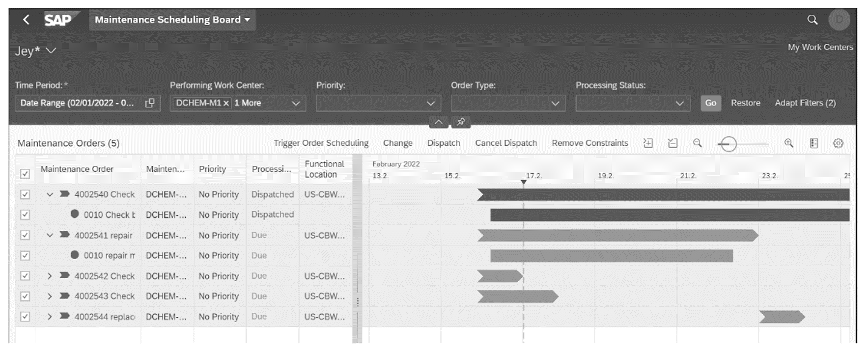Open the chart legend icon

click(813, 143)
